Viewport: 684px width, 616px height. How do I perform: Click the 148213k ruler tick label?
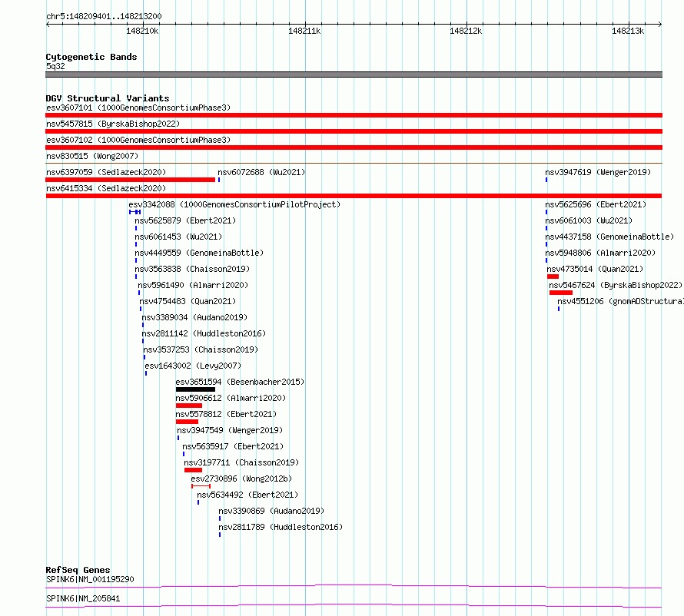pos(628,31)
